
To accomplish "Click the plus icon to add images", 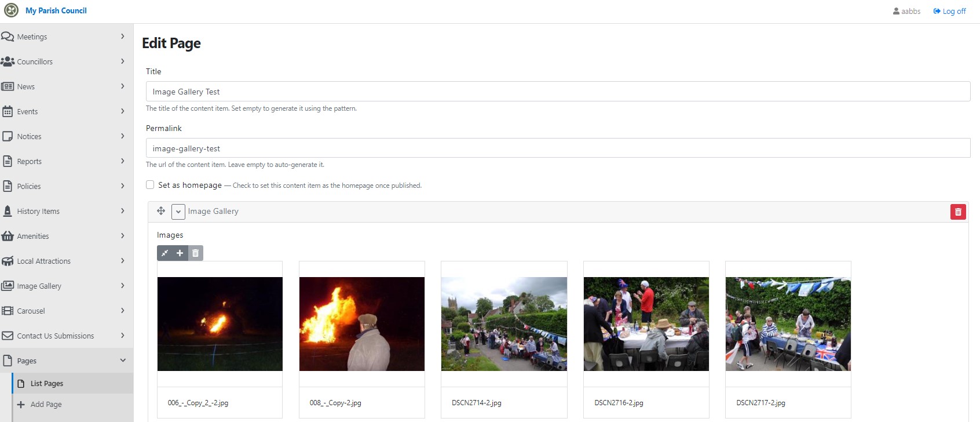I will [180, 253].
